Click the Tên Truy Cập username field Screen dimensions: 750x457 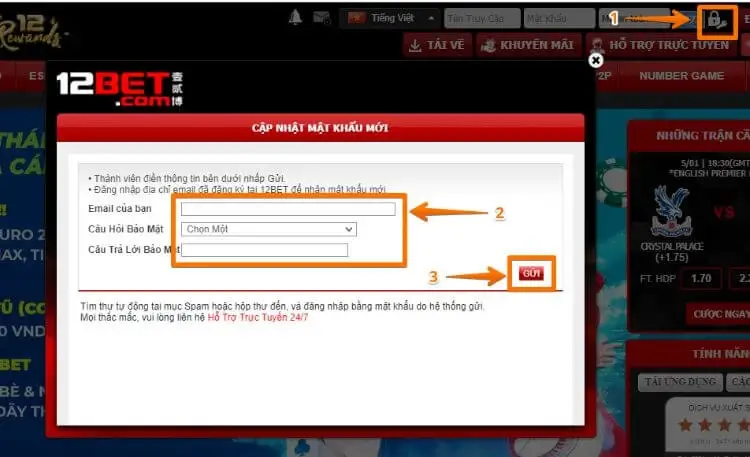[482, 18]
